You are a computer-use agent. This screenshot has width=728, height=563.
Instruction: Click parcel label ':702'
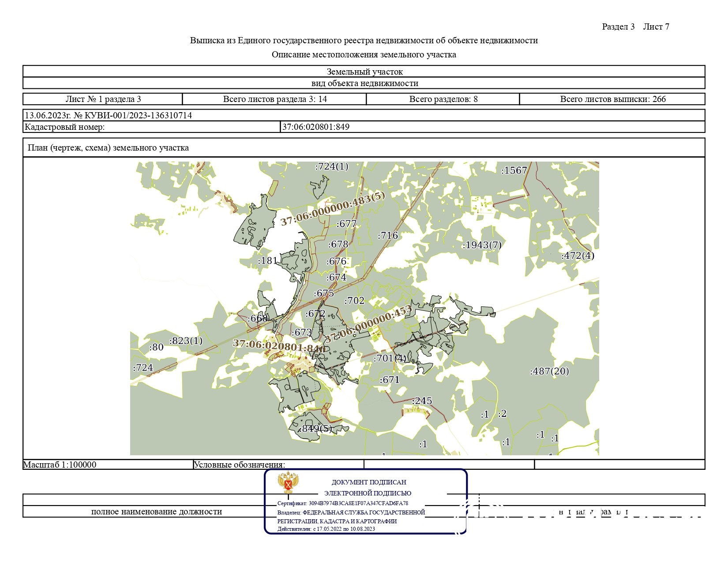tap(354, 301)
